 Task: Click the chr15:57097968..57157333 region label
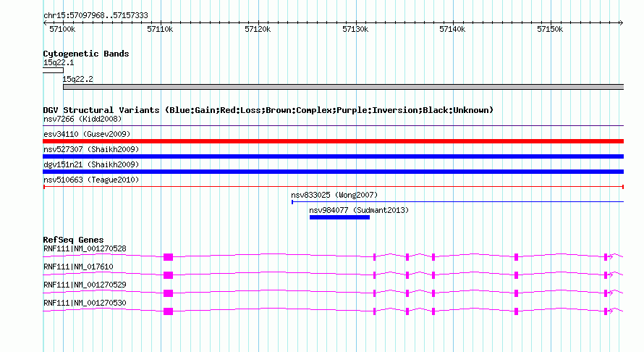(96, 15)
